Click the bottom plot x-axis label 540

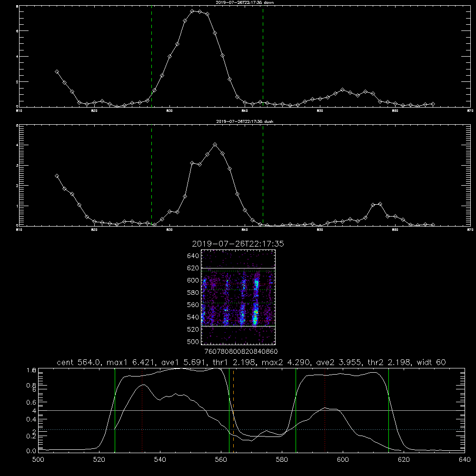[x=160, y=459]
